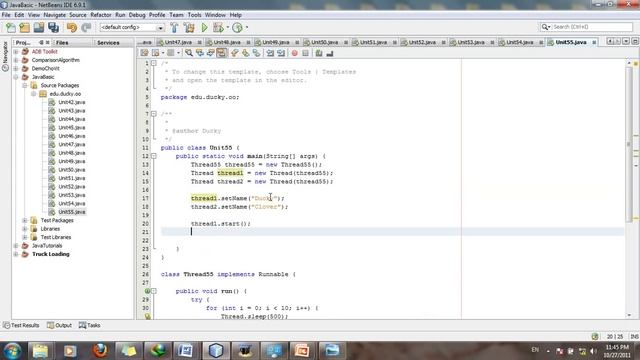Click the New File toolbar icon
640x360 pixels.
pyautogui.click(x=11, y=27)
